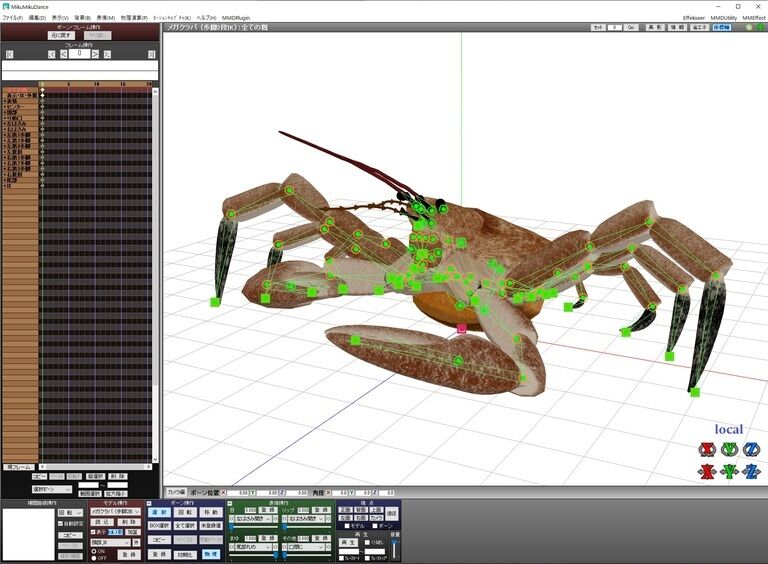Step back one frame
The image size is (768, 564).
coord(64,54)
